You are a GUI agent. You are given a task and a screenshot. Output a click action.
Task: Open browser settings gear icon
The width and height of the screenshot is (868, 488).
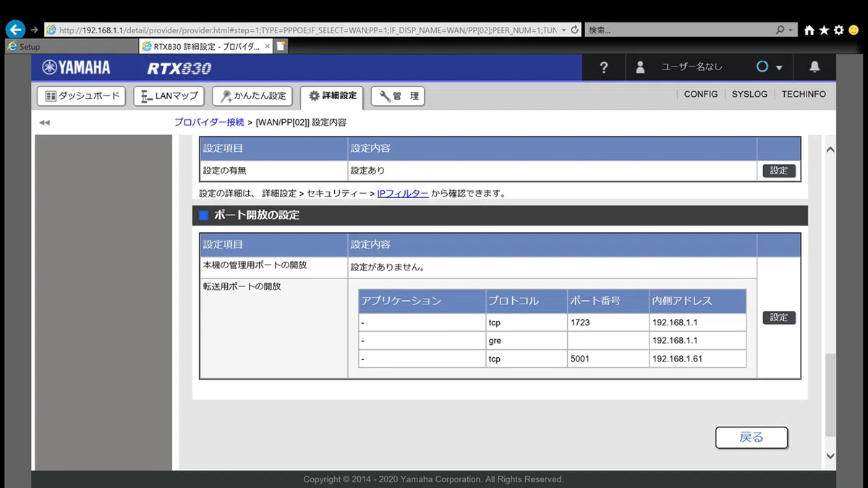coord(839,30)
